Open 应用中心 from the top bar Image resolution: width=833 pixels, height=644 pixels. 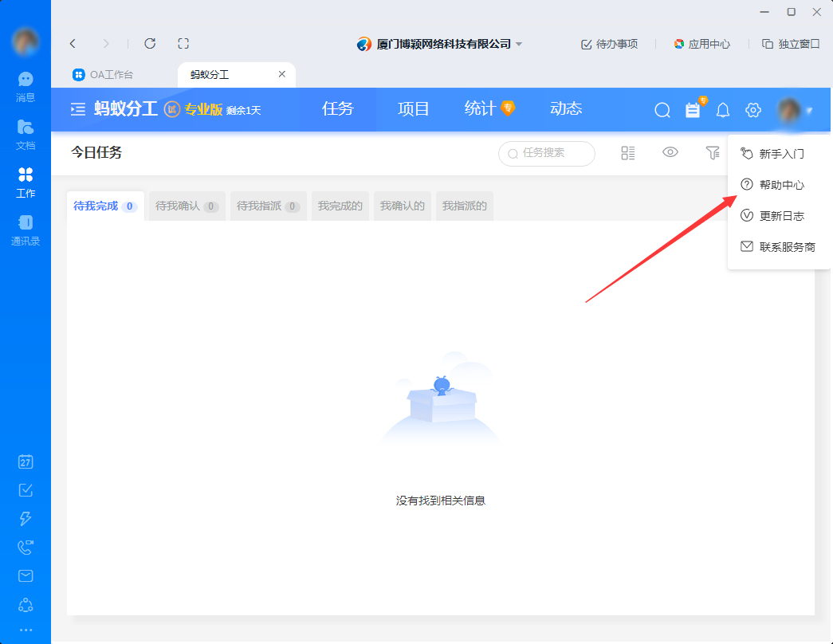click(703, 44)
